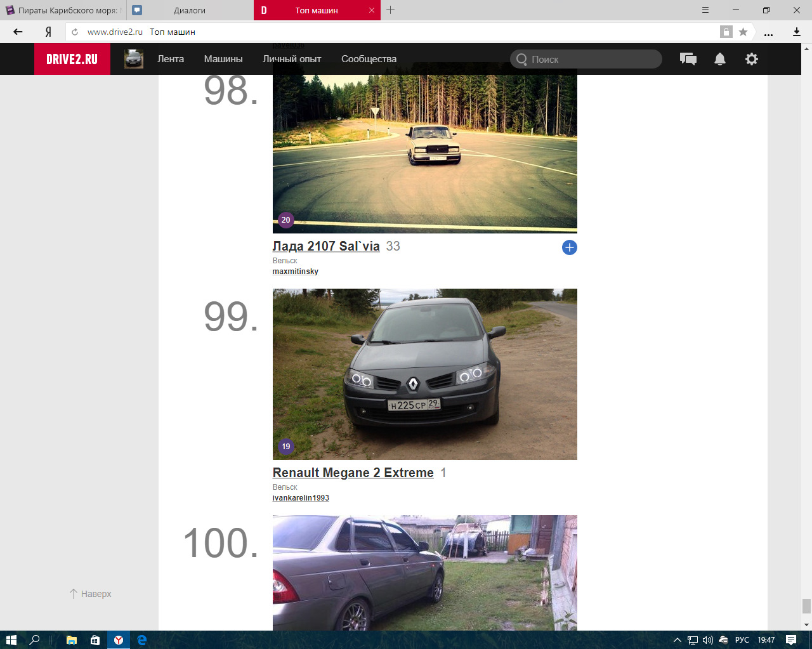Bookmark page with the star icon

point(743,32)
